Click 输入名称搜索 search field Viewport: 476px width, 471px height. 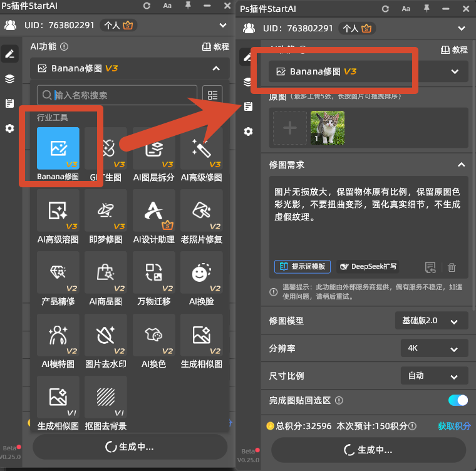pyautogui.click(x=117, y=95)
